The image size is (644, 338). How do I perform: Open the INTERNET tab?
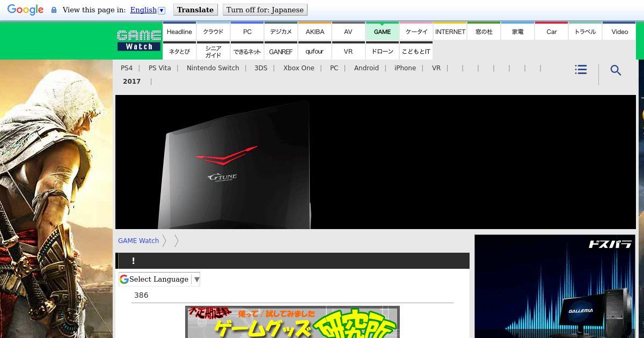point(450,31)
